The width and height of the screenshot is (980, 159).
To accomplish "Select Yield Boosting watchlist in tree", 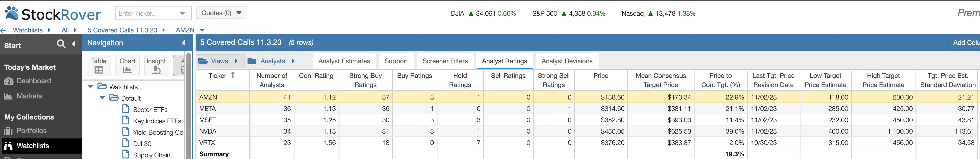I will pyautogui.click(x=158, y=132).
